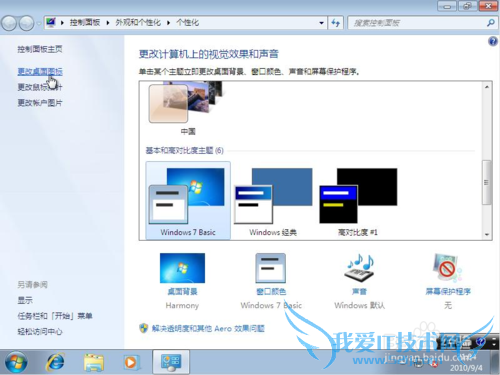Select the 高对比度 #1 theme
Viewport: 500px width, 375px height.
[358, 202]
